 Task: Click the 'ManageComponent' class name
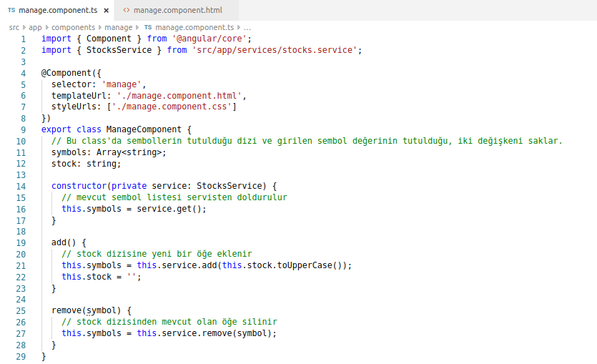point(144,129)
